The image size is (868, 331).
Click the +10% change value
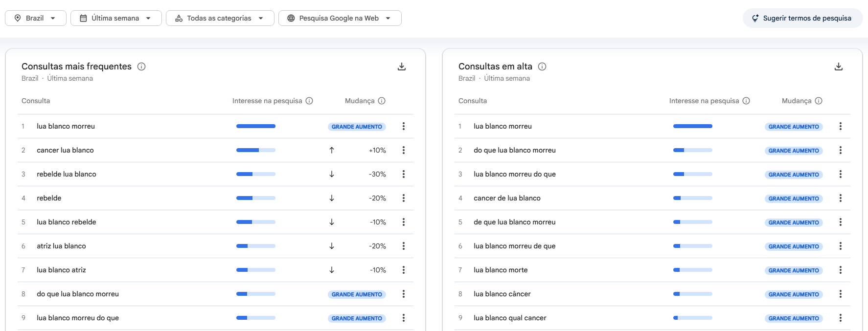(x=377, y=150)
